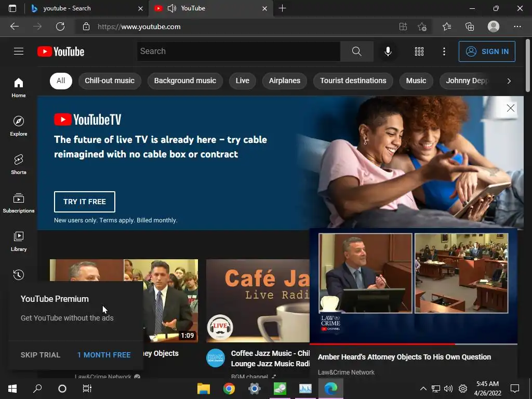Show hidden system tray icons
This screenshot has height=399, width=532.
(x=423, y=389)
